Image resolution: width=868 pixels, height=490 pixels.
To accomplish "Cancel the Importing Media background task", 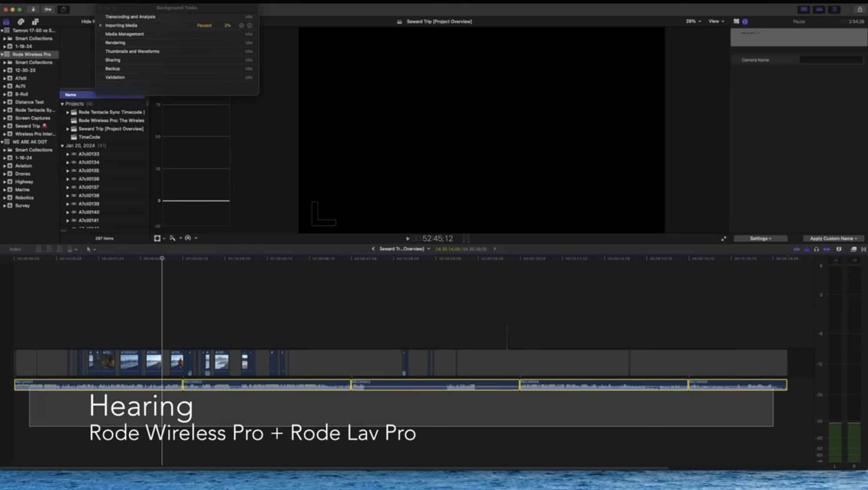I will coord(250,26).
